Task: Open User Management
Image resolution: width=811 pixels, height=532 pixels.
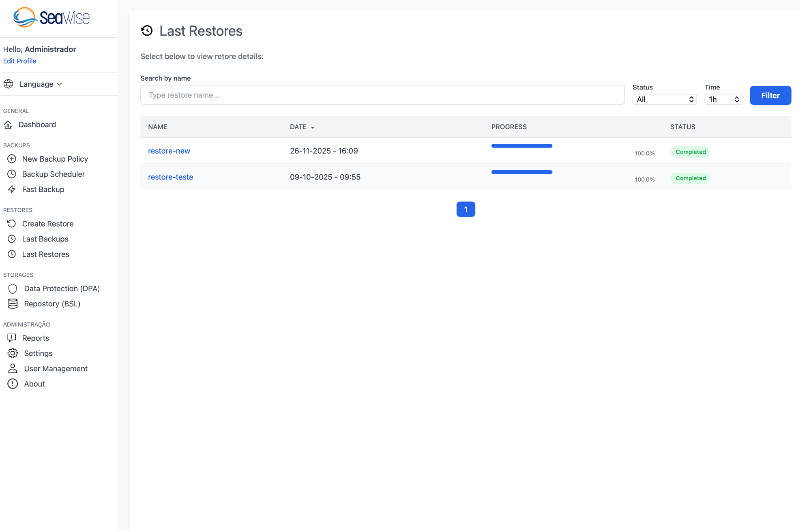Action: [x=56, y=368]
